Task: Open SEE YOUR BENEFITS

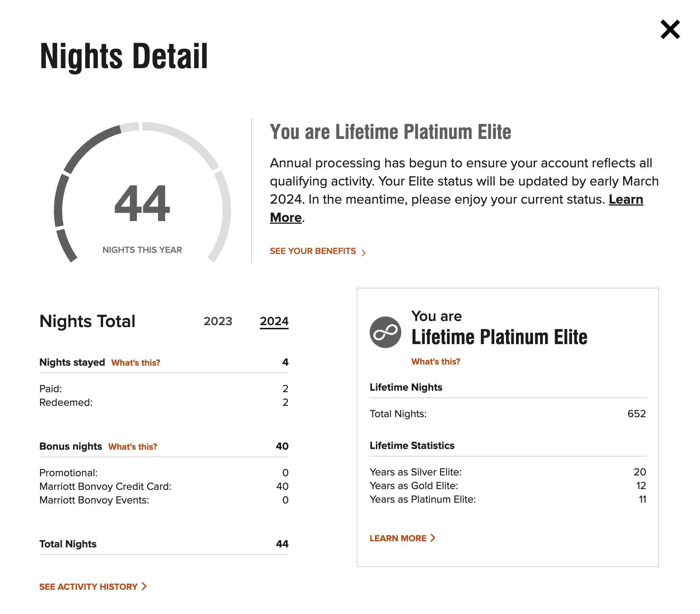Action: [x=312, y=251]
